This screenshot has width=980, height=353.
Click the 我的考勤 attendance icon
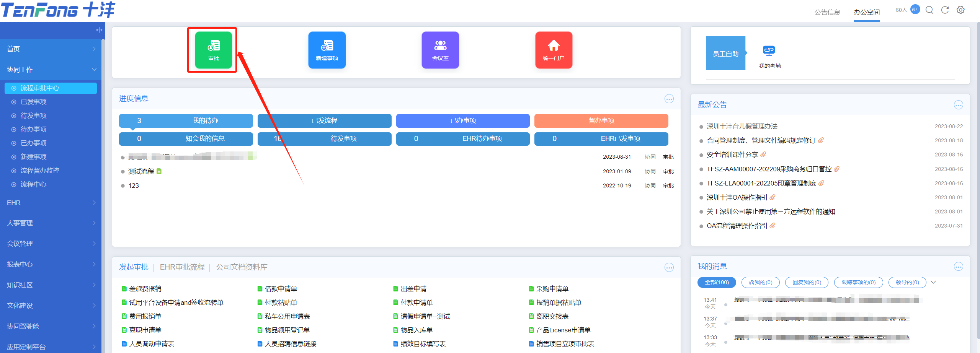tap(769, 50)
